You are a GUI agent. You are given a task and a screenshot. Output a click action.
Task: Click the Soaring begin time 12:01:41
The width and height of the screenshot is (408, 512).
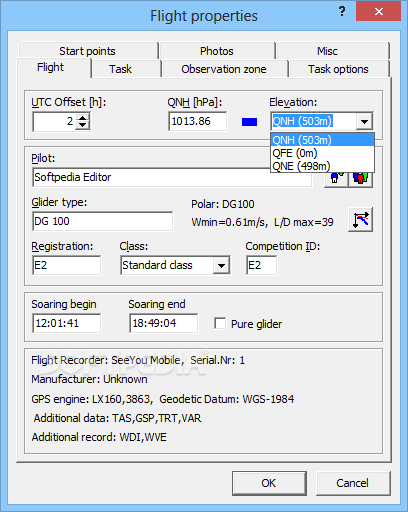pyautogui.click(x=67, y=323)
